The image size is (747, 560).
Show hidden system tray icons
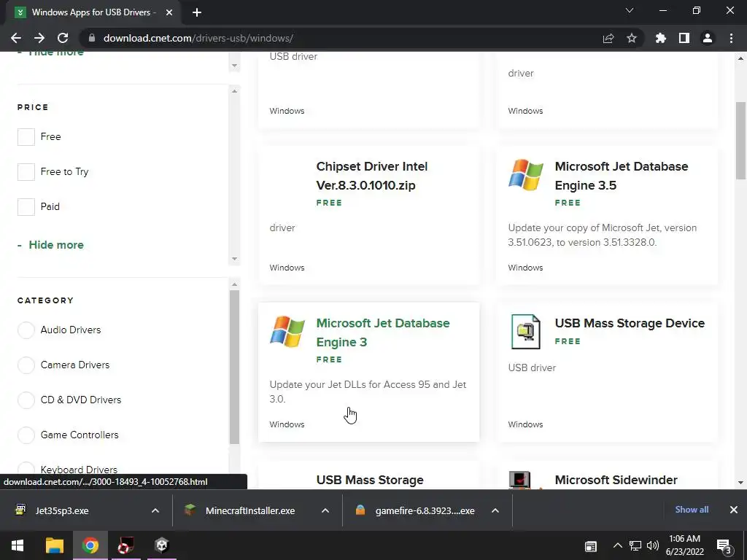tap(617, 545)
